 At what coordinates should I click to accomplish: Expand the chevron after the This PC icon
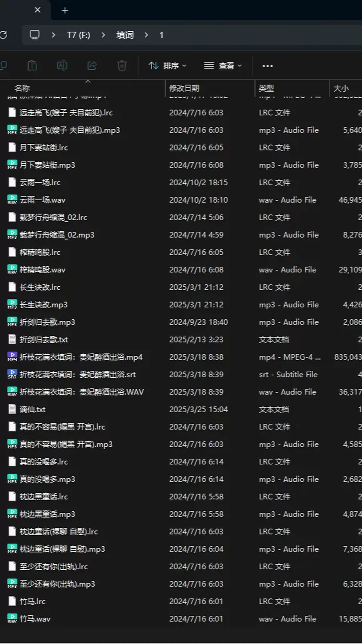[53, 35]
